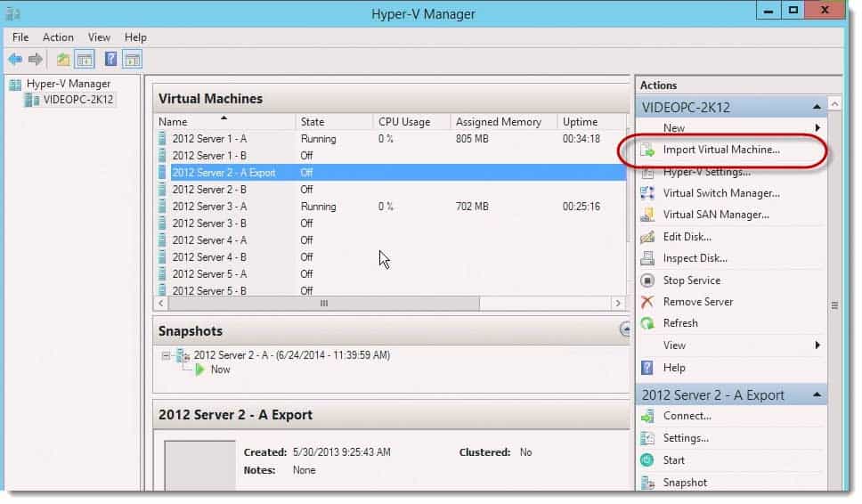Click Connect... action text
This screenshot has height=504, width=862.
[687, 416]
